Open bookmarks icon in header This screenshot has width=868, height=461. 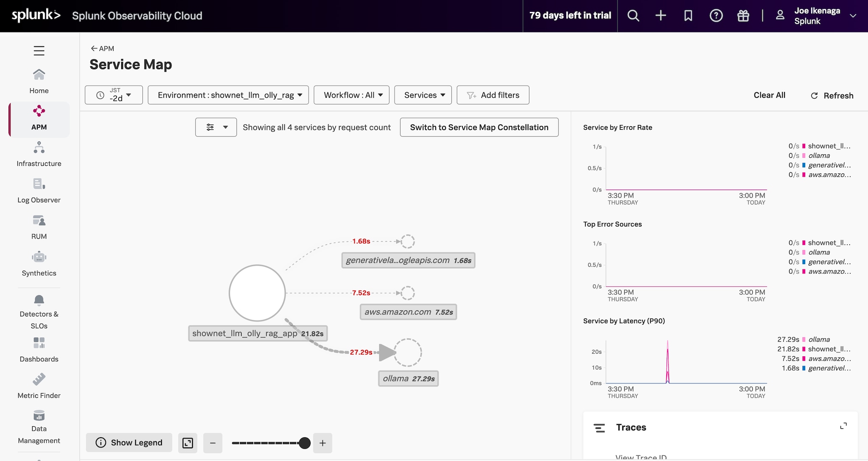688,16
